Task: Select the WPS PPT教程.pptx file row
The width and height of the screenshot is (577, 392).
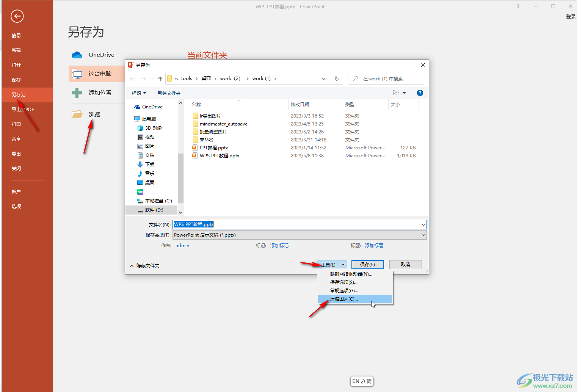Action: (304, 156)
